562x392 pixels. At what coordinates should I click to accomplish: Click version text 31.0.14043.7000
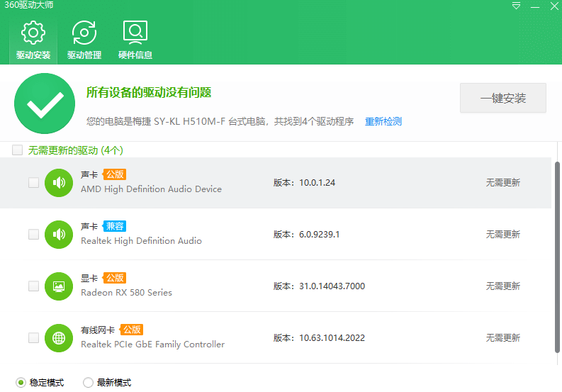tap(332, 286)
